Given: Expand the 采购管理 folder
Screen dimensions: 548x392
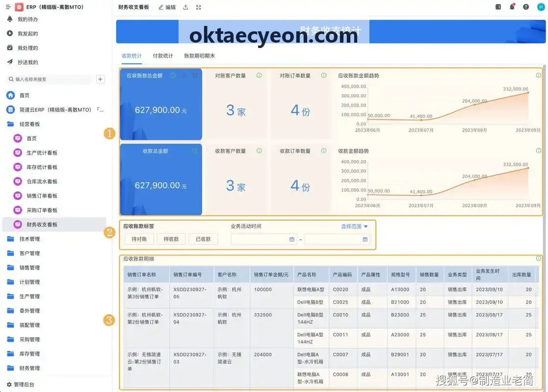Looking at the screenshot, I should [29, 339].
